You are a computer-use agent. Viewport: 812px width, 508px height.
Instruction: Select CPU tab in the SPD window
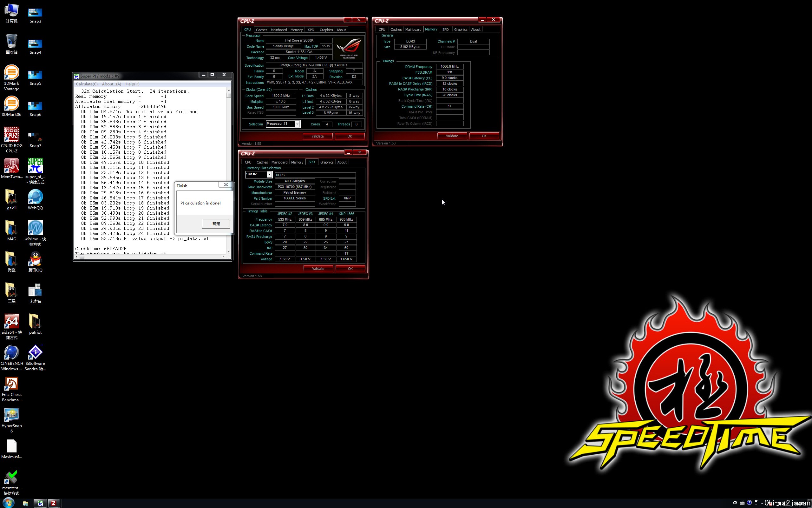point(248,162)
